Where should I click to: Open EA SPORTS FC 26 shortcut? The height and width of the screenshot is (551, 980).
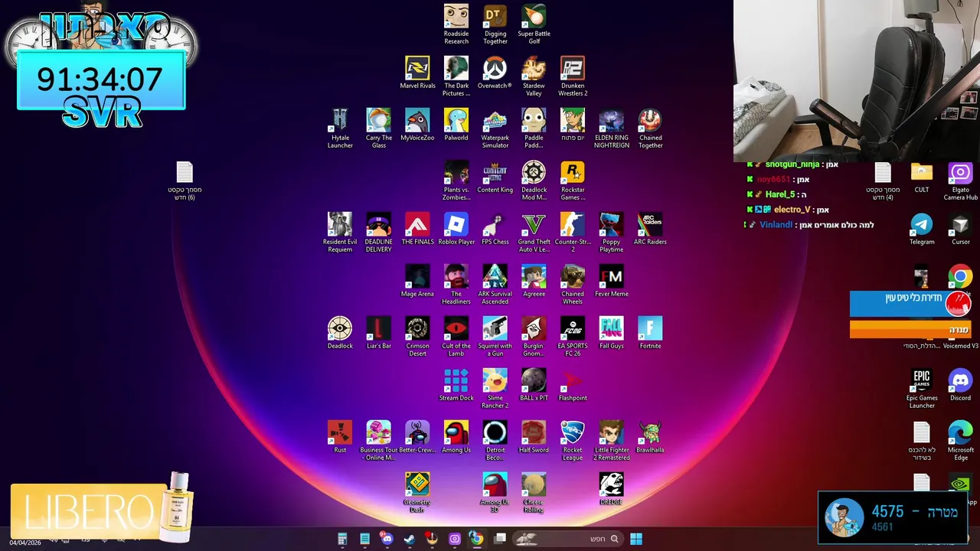[573, 337]
